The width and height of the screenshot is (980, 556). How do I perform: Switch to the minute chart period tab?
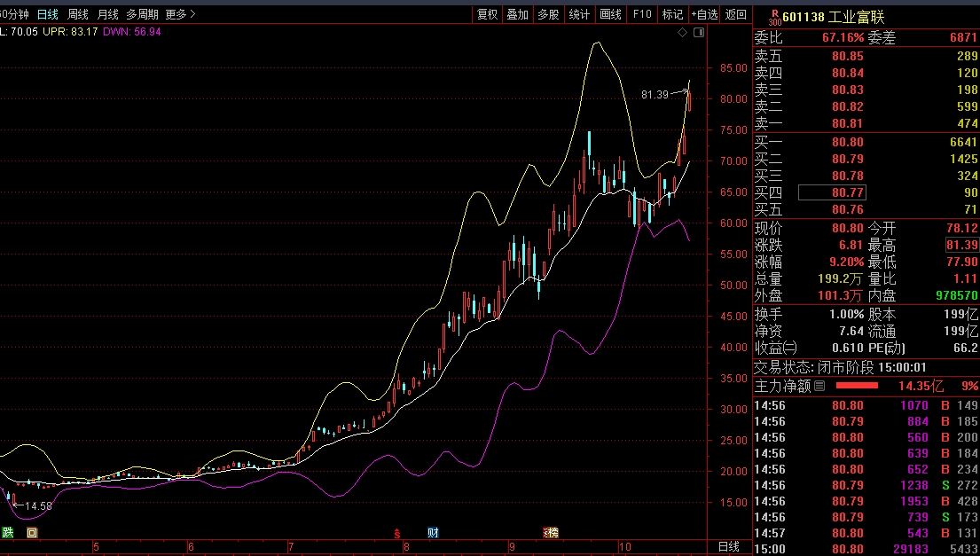[14, 13]
